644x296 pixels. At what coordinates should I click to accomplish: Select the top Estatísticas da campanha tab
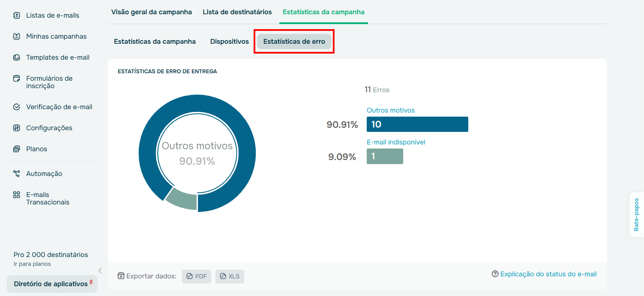(324, 12)
